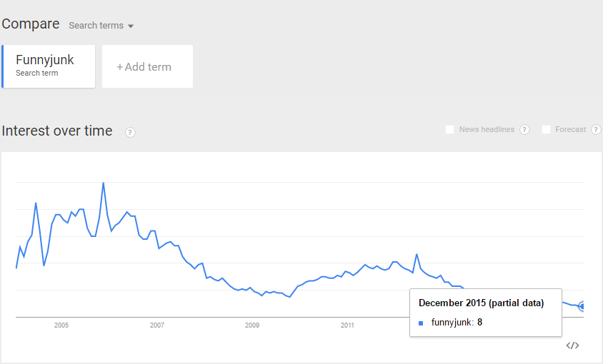
Task: Click the Interest over time heading
Action: (x=57, y=131)
